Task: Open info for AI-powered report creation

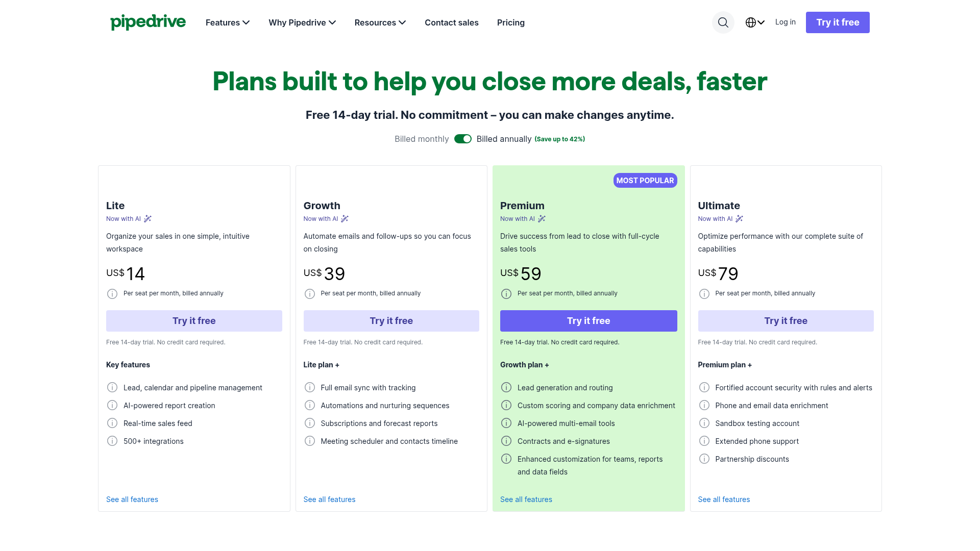Action: 112,405
